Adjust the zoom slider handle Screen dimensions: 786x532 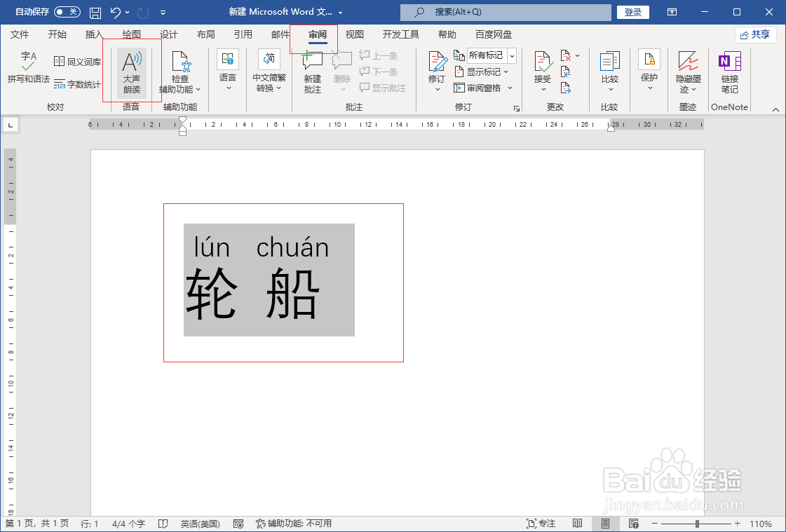[697, 524]
